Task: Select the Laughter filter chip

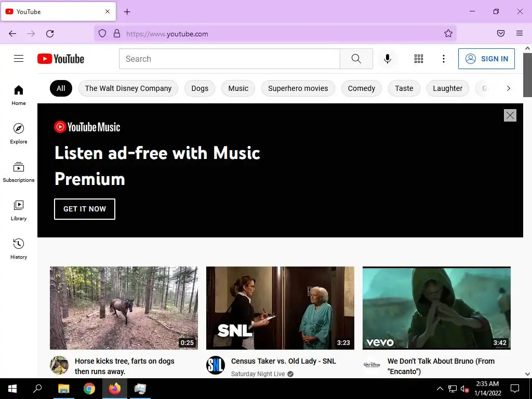Action: (x=447, y=88)
